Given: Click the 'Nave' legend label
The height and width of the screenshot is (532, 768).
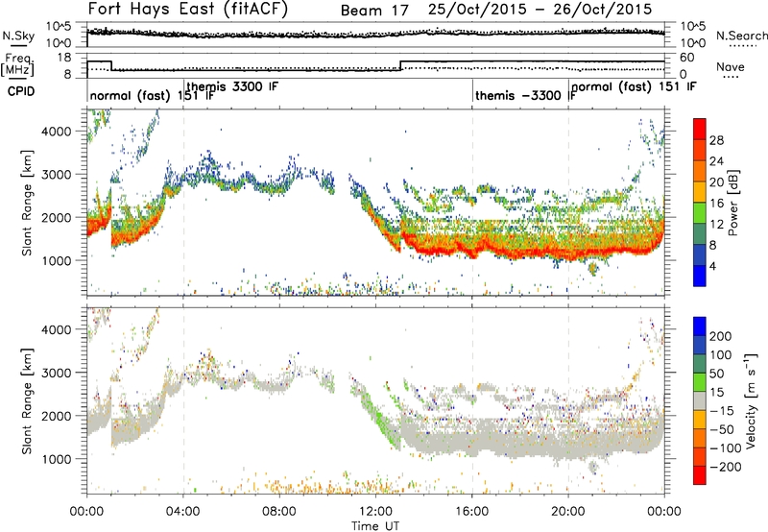Looking at the screenshot, I should tap(730, 66).
